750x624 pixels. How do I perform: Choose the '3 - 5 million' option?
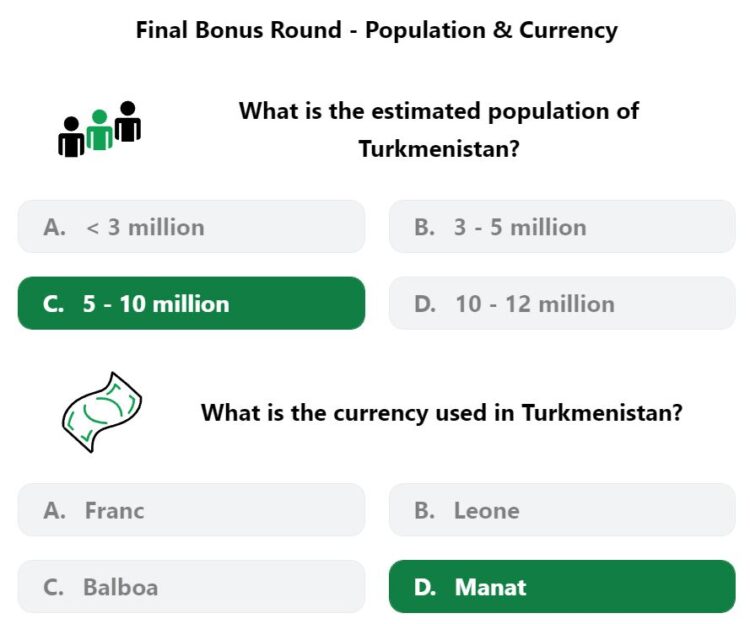(562, 227)
